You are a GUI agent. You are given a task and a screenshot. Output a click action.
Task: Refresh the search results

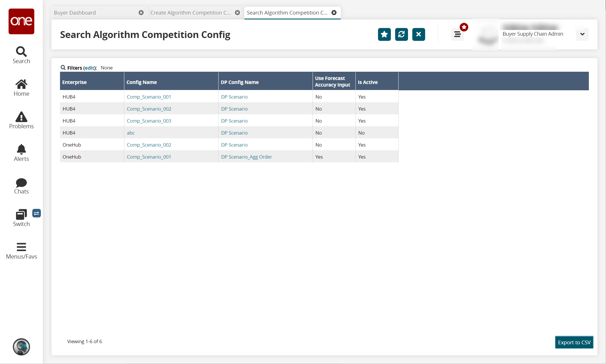click(x=401, y=35)
